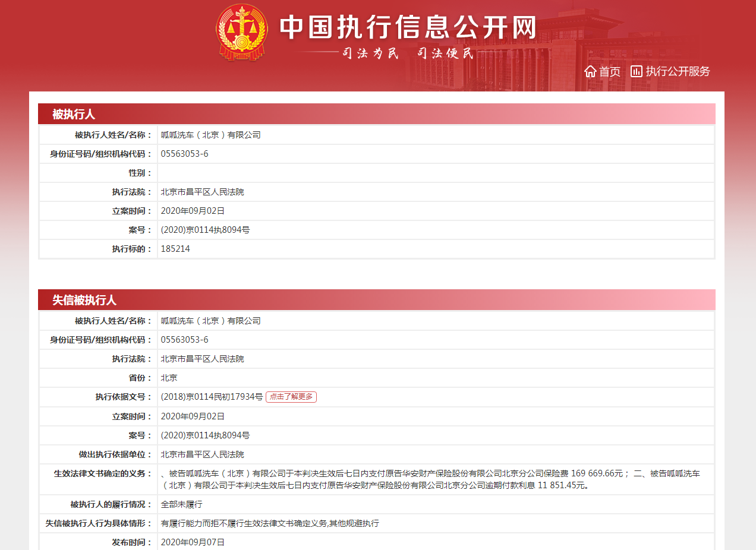Select the court name 北京市昌平区人民法院
Image resolution: width=756 pixels, height=550 pixels.
196,191
